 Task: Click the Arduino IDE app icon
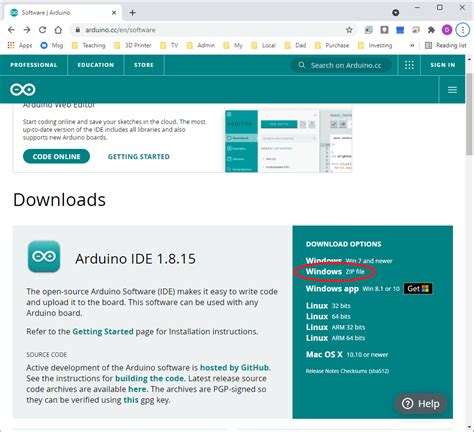point(44,256)
